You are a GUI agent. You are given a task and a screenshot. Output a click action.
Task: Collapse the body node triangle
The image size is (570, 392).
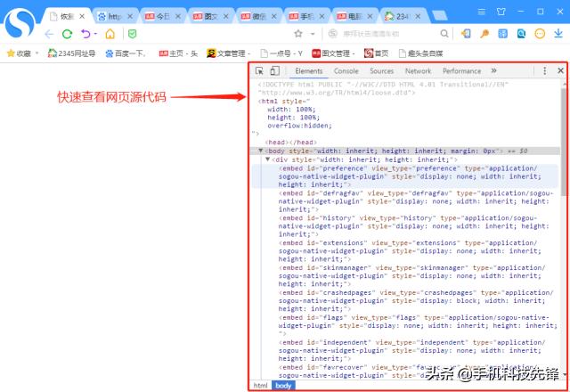click(260, 151)
